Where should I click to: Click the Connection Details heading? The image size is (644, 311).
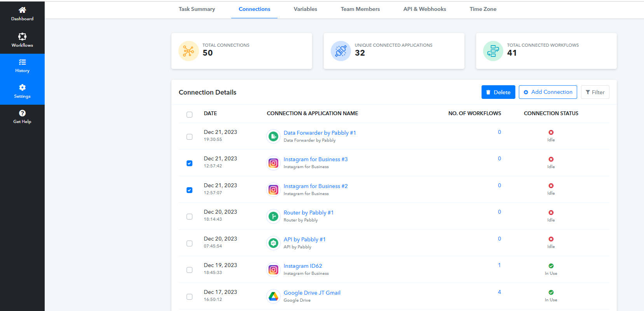pyautogui.click(x=208, y=92)
